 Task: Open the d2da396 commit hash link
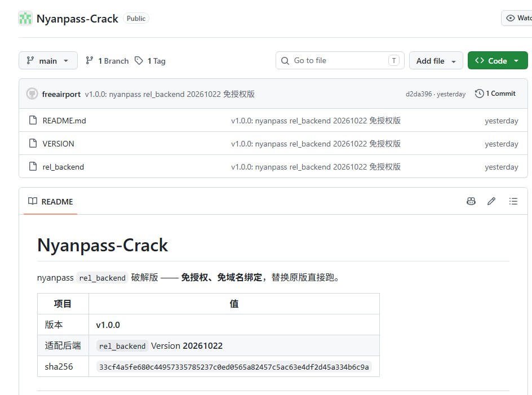pos(419,94)
